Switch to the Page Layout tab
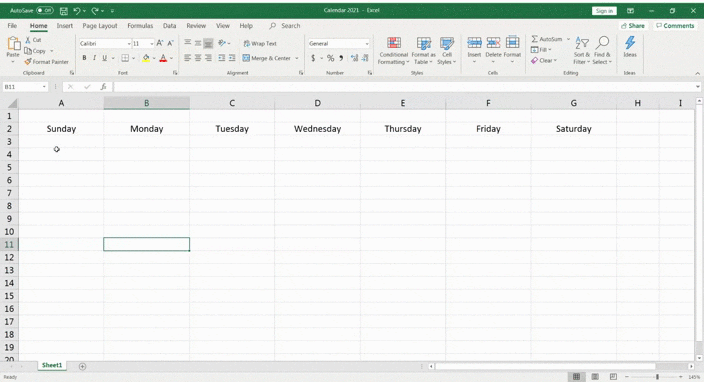The image size is (704, 382). [x=100, y=26]
